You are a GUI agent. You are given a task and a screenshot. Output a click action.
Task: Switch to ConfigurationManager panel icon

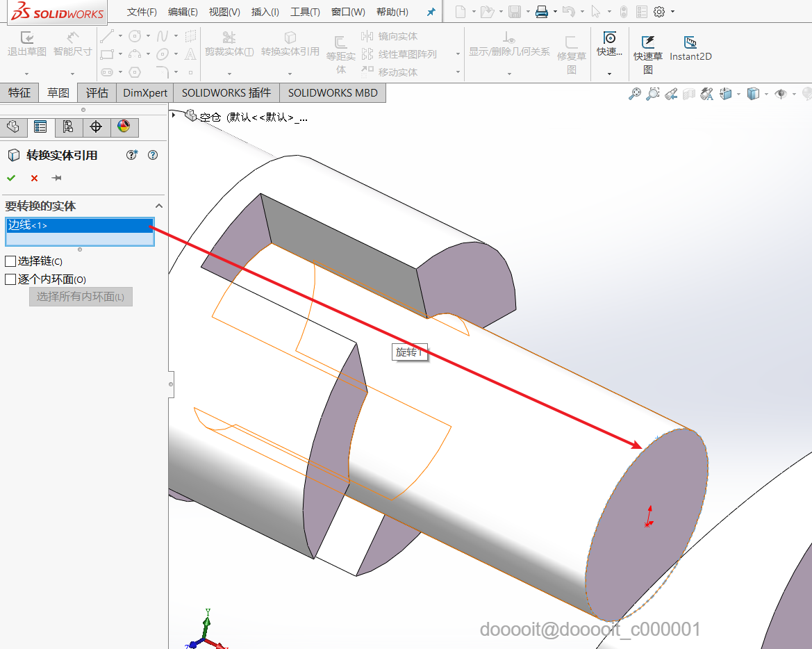(x=68, y=126)
